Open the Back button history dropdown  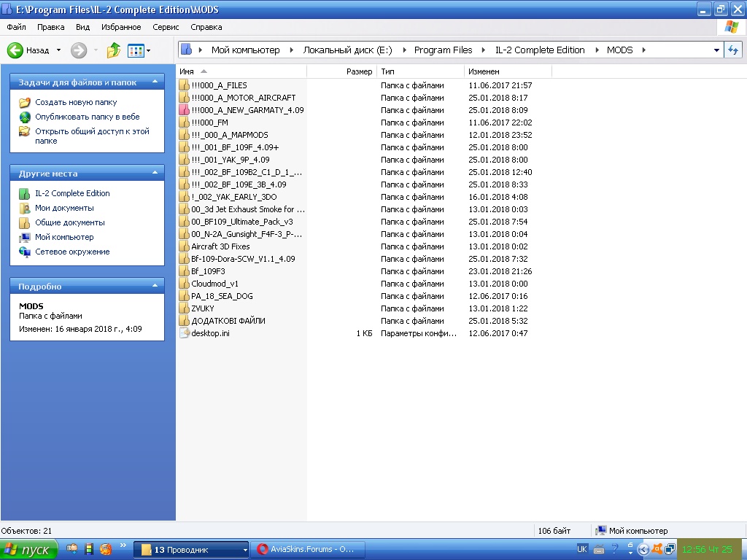[x=58, y=50]
